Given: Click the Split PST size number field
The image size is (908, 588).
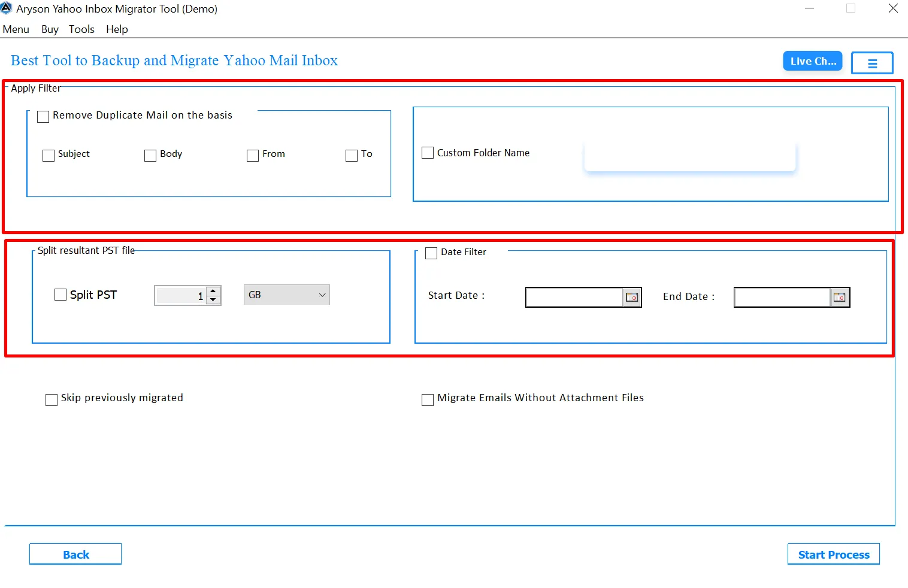Looking at the screenshot, I should coord(181,296).
